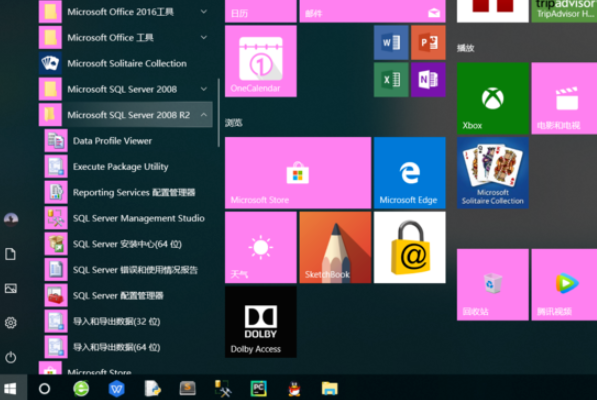
Task: Expand Microsoft Office 2016工具 folder
Action: coord(126,12)
